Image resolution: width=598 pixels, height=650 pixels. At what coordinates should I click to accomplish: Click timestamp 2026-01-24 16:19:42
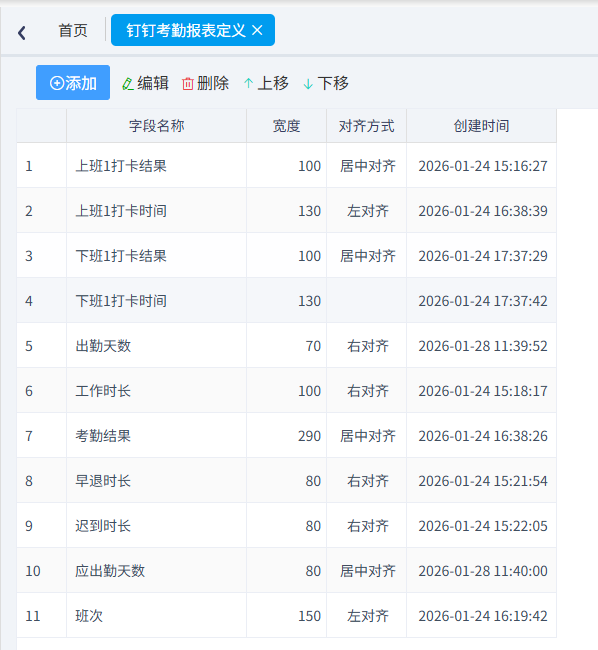tap(483, 616)
